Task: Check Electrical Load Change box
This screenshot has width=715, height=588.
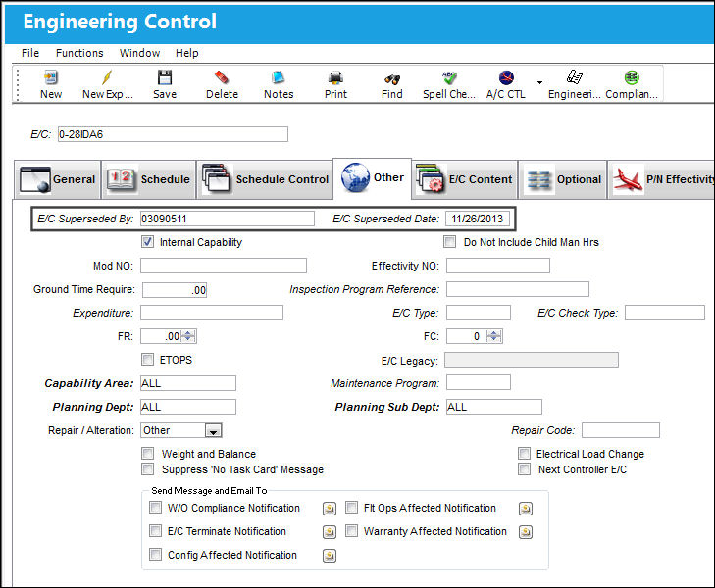Action: point(525,454)
